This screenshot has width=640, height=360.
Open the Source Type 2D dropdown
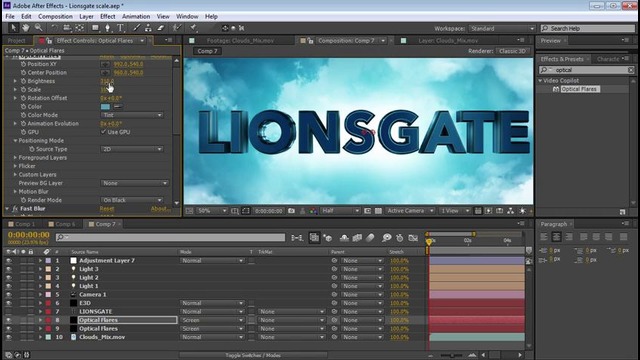click(x=131, y=149)
